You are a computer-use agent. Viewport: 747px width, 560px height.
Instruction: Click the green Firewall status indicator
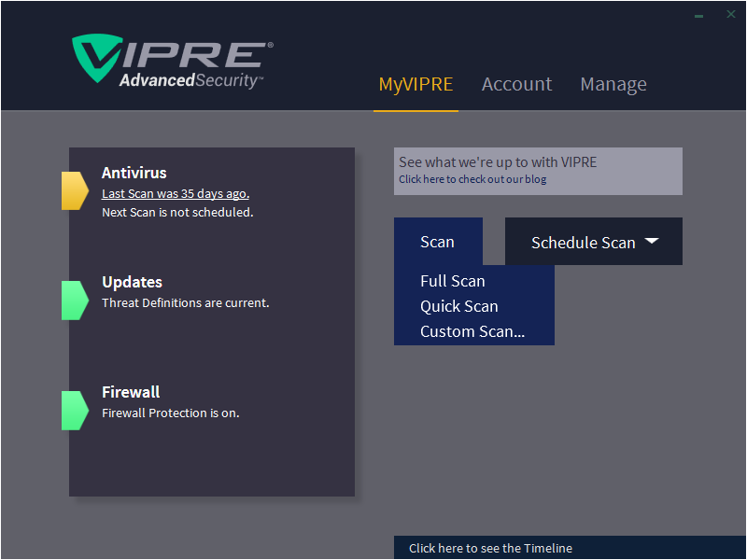(75, 411)
